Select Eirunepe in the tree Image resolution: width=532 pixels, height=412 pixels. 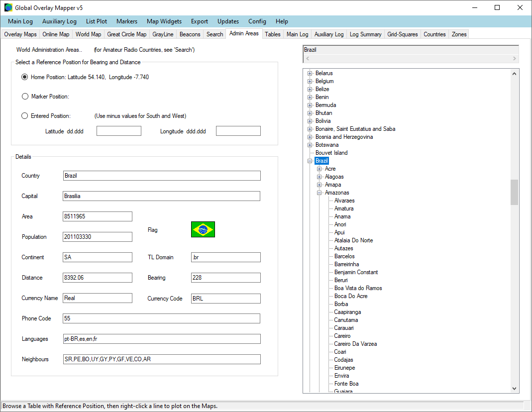[x=344, y=368]
